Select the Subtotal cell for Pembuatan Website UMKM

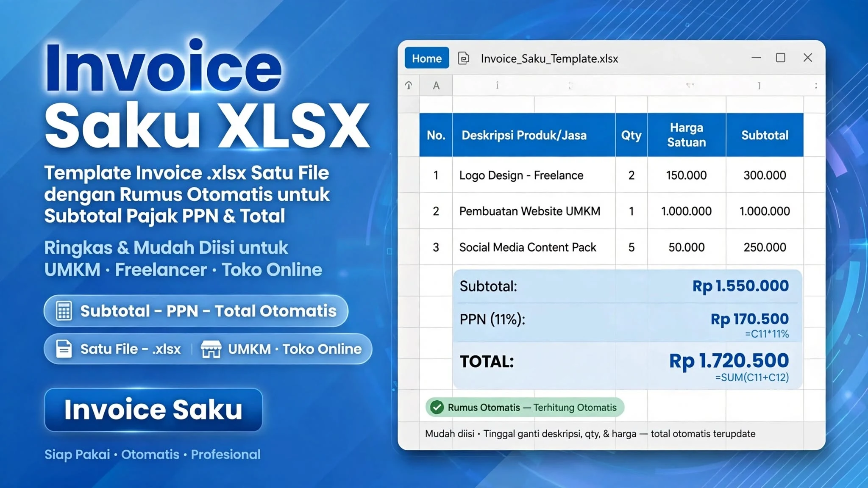pyautogui.click(x=765, y=211)
